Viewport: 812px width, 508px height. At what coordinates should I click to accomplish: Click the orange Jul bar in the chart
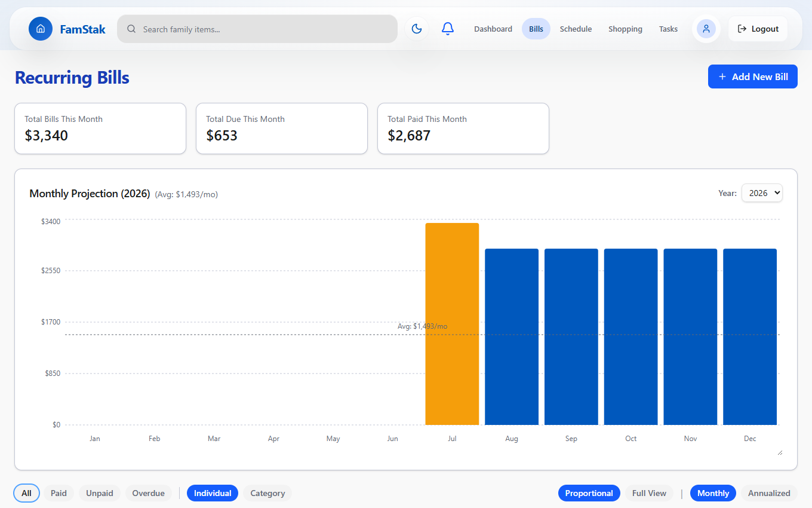[452, 324]
